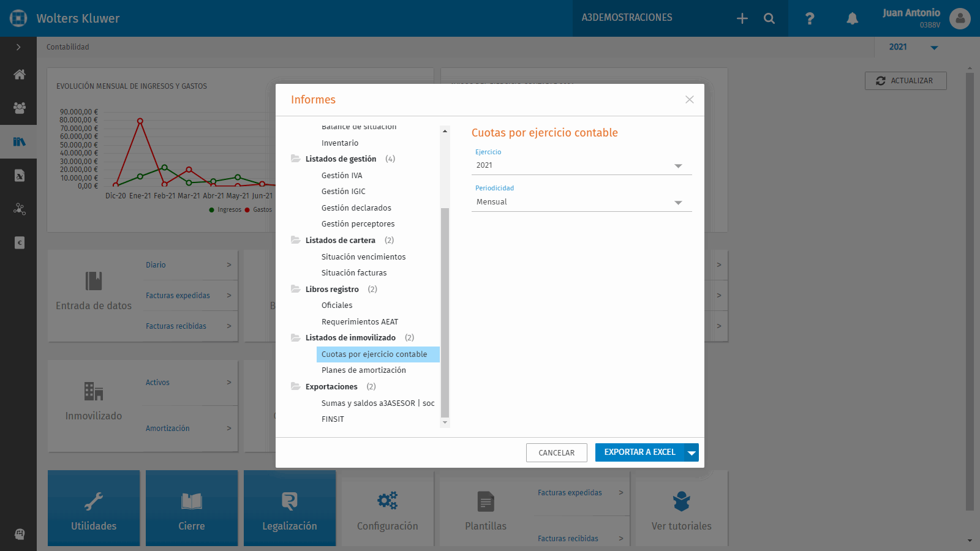This screenshot has width=980, height=551.
Task: Collapse the Listados de gestión folder
Action: [295, 159]
